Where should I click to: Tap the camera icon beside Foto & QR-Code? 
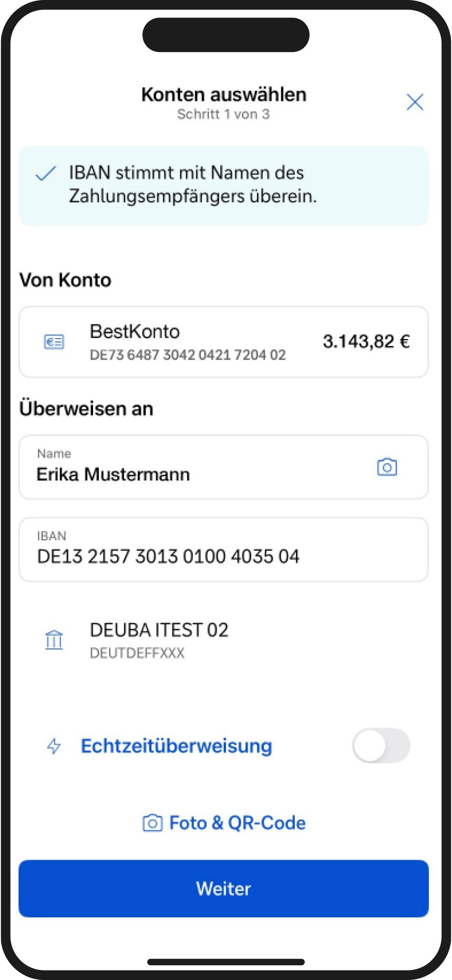(x=152, y=823)
